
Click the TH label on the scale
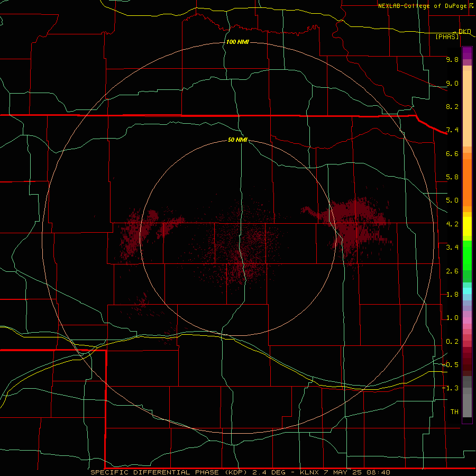point(454,412)
